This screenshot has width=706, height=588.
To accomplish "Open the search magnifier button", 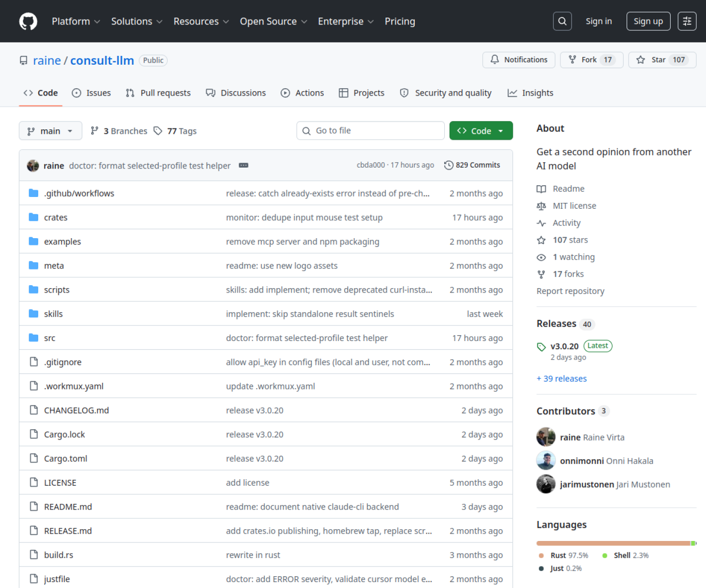I will [562, 21].
